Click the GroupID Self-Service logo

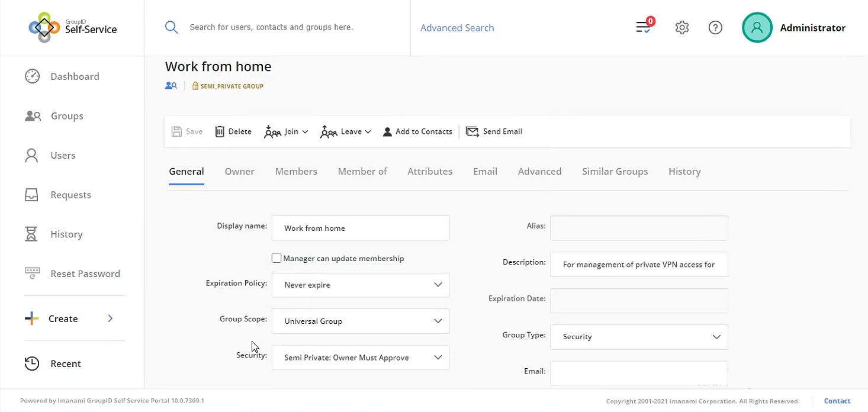pos(72,27)
